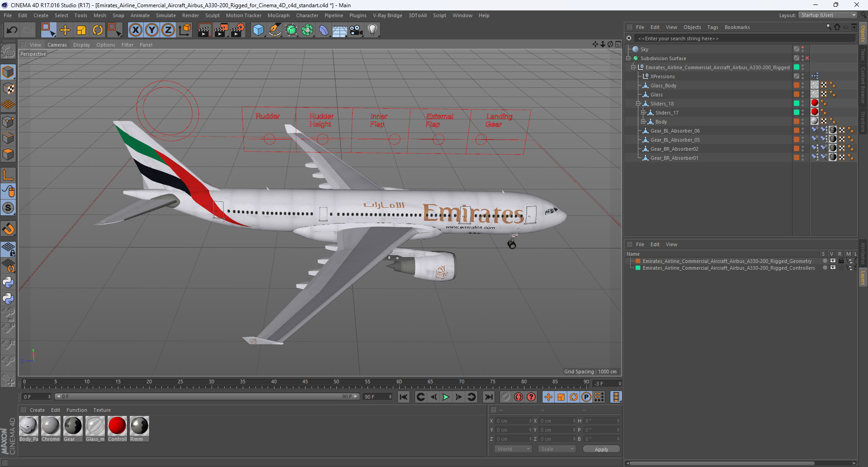Open the V-Ray Bridge menu
The image size is (868, 467).
click(x=387, y=15)
